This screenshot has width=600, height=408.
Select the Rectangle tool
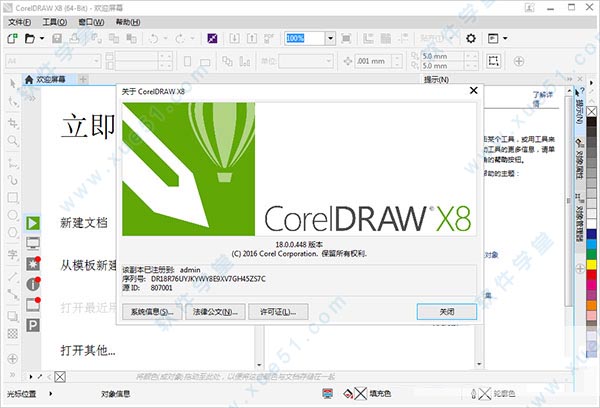click(x=13, y=197)
